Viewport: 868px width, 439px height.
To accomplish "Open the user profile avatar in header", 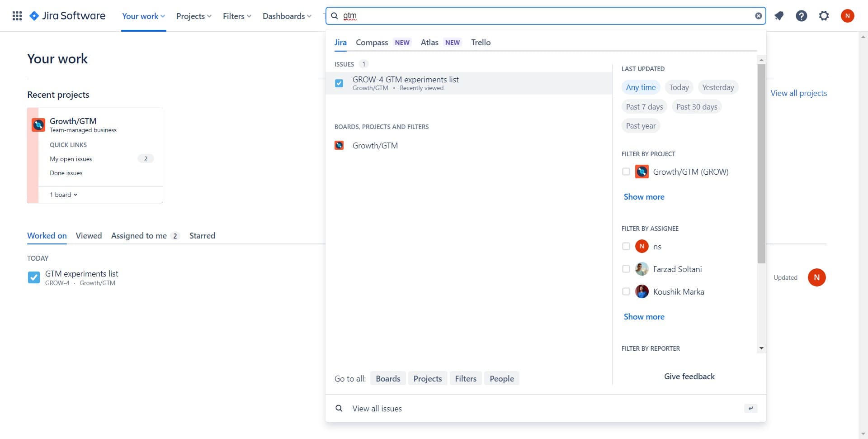I will tap(847, 16).
